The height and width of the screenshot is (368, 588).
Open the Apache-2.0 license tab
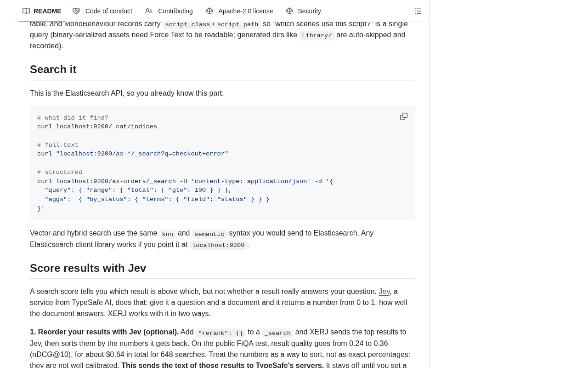click(x=239, y=11)
